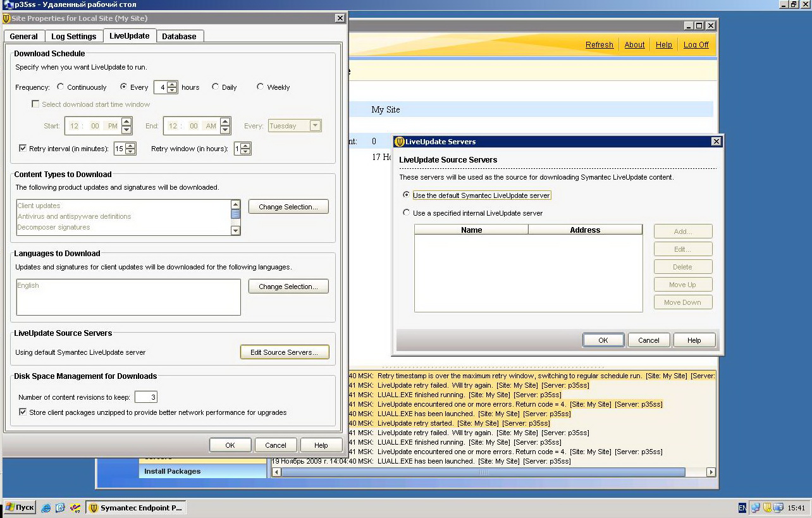Choose 'Use the default Symantec LiveUpdate server'
The image size is (812, 518).
click(x=406, y=195)
